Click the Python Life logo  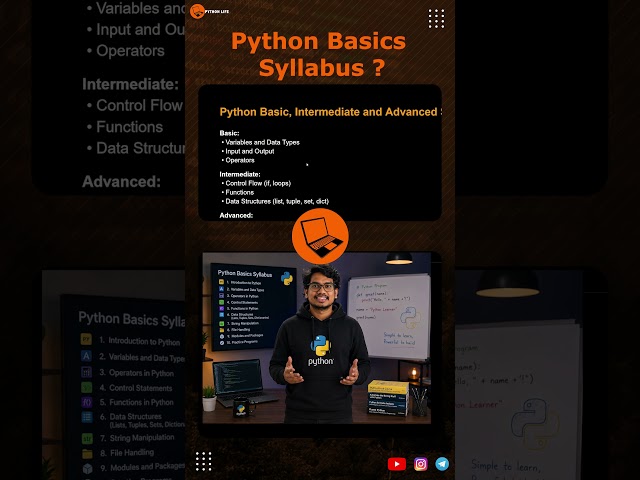click(209, 11)
